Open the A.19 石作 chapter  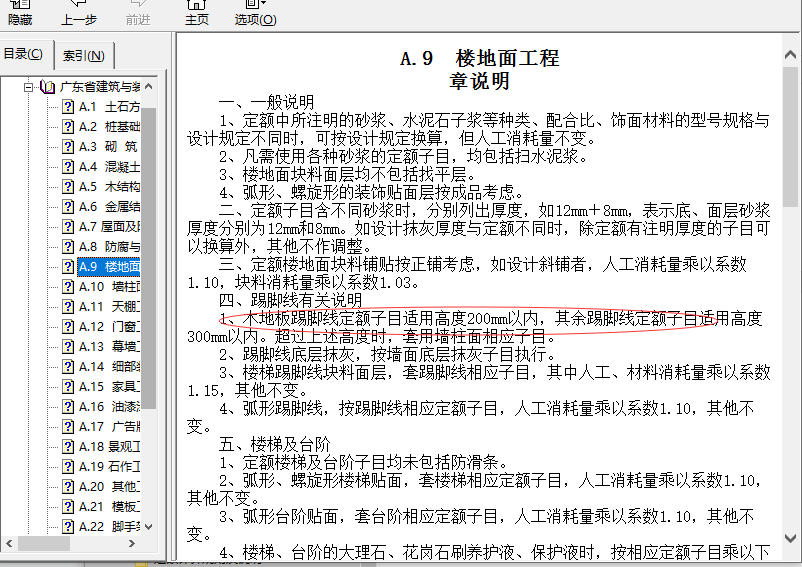(109, 466)
